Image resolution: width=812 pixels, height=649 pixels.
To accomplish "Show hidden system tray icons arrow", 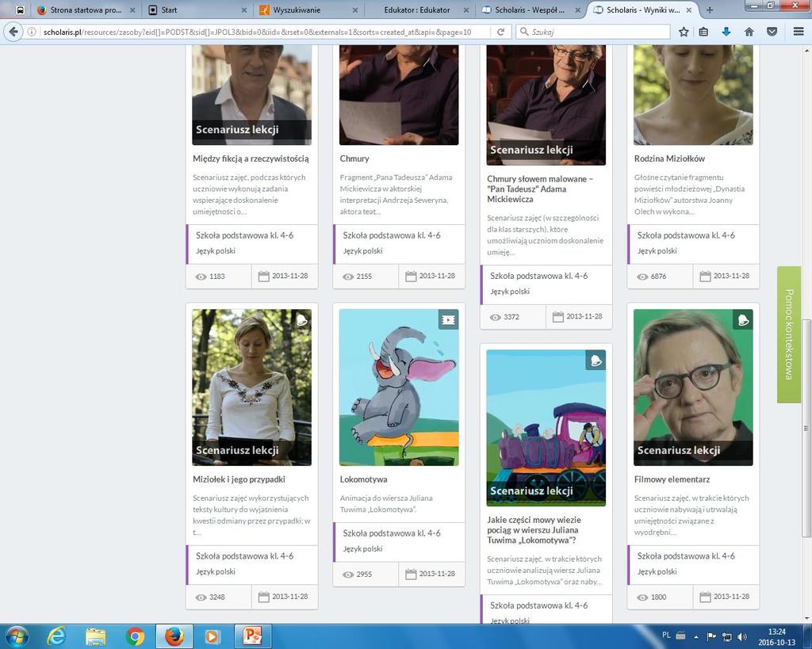I will (696, 637).
